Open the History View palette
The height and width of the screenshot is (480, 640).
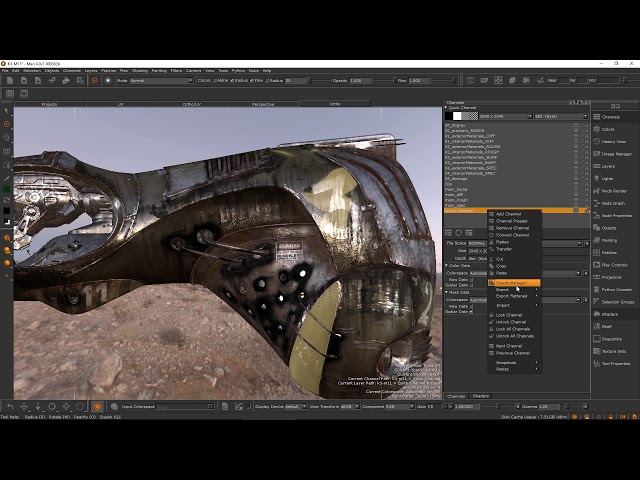[615, 141]
